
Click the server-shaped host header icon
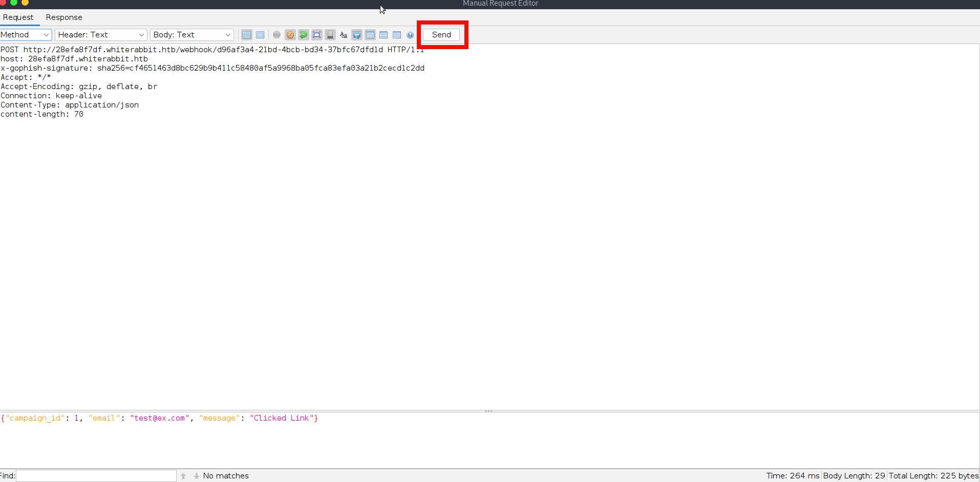[330, 35]
